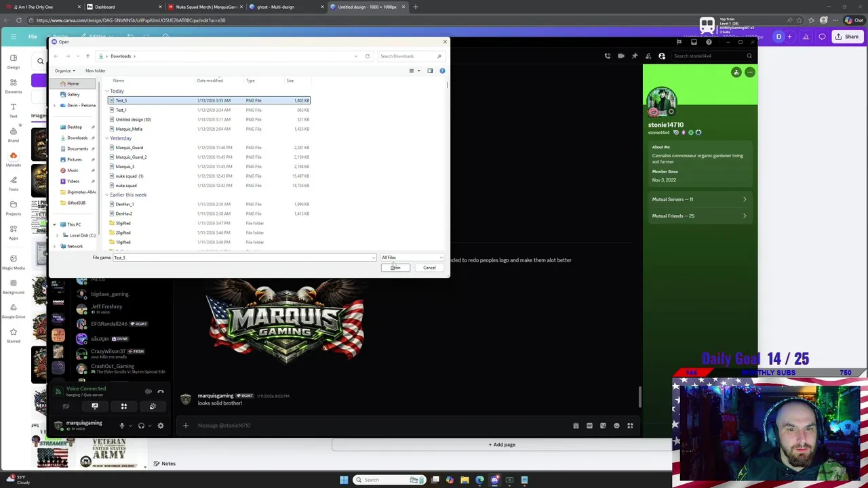Image resolution: width=868 pixels, height=488 pixels.
Task: Open file name history dropdown arrow
Action: click(373, 258)
